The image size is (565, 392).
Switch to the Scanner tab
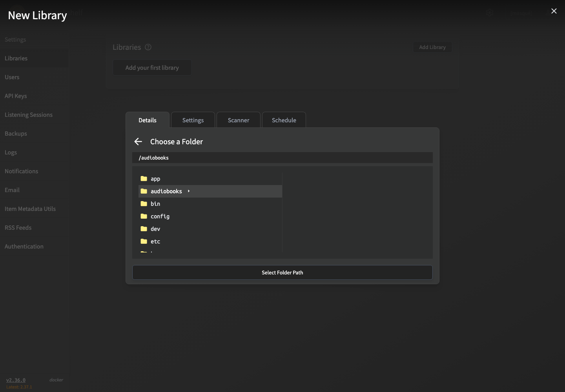coord(239,120)
